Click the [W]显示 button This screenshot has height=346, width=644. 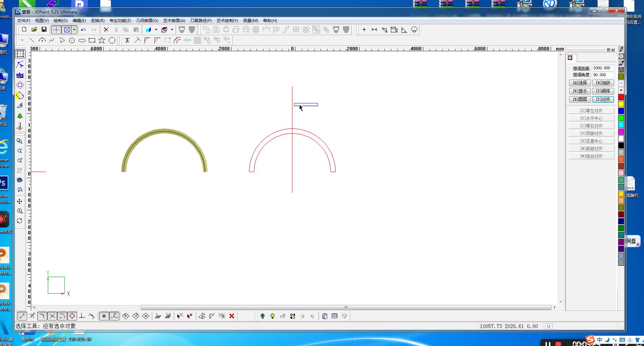click(x=580, y=91)
